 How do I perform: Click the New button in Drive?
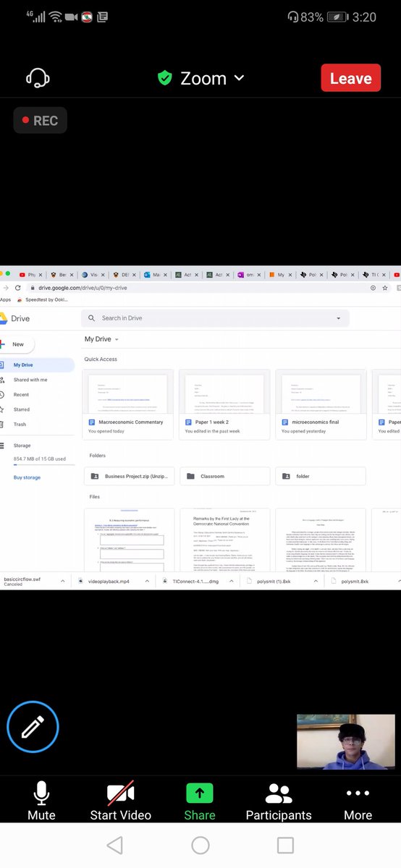click(x=17, y=344)
